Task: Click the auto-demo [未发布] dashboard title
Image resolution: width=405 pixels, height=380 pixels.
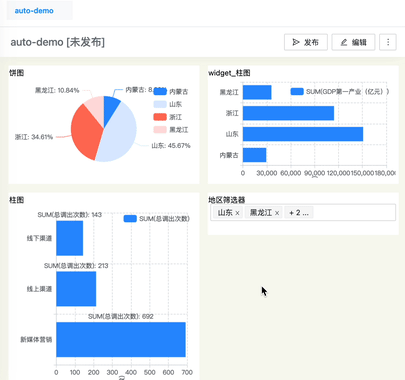Action: 58,42
